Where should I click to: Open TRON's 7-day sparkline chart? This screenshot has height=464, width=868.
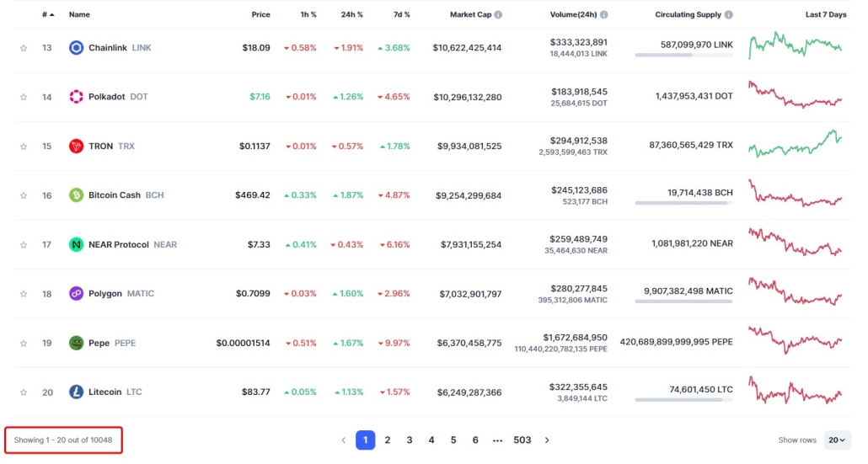[x=795, y=145]
